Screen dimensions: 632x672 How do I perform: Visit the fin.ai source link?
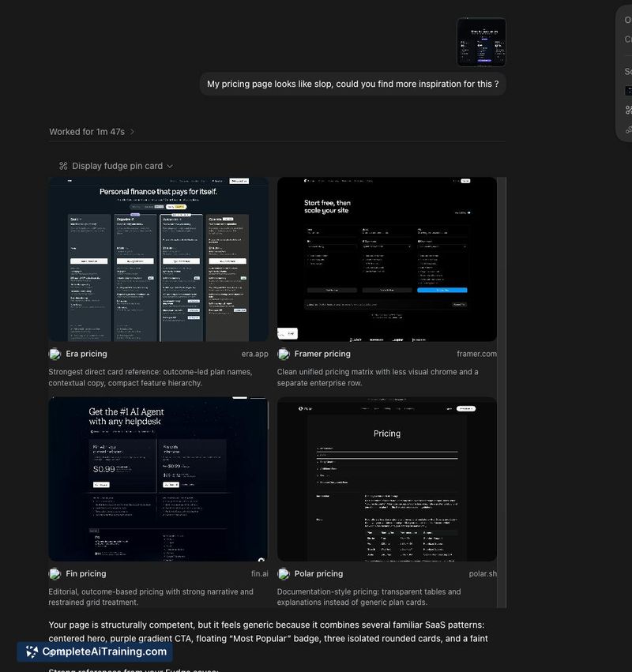pos(260,574)
